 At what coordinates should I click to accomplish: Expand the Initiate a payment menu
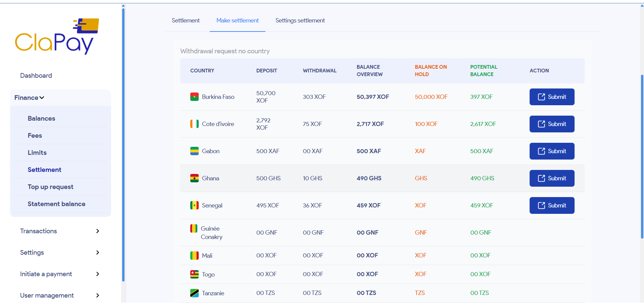[x=60, y=274]
